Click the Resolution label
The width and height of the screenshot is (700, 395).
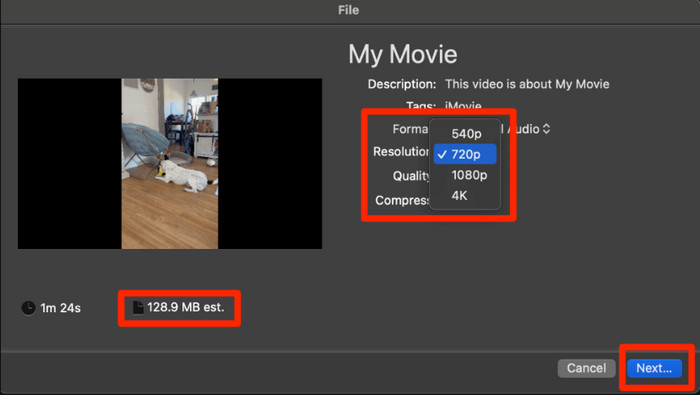tap(401, 152)
